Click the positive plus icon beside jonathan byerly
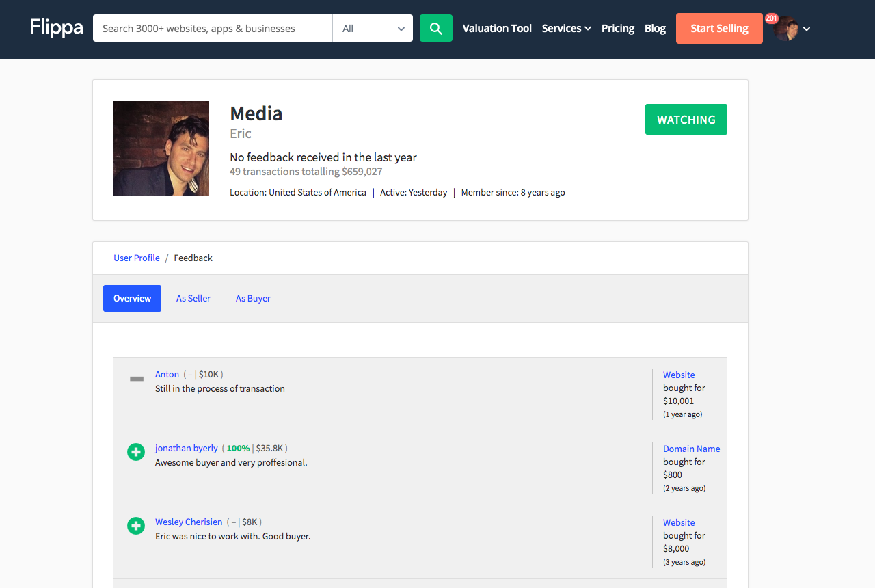The image size is (875, 588). tap(136, 452)
